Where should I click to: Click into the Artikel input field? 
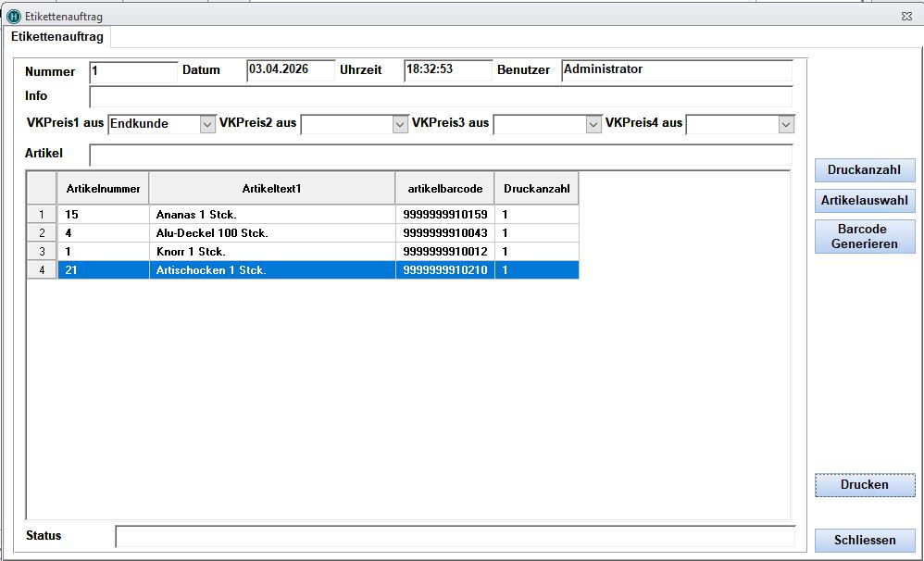point(440,155)
